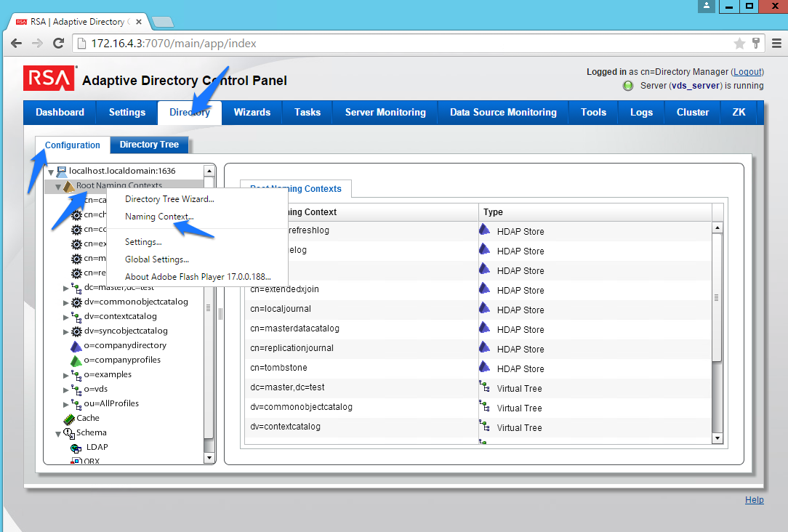This screenshot has width=788, height=532.
Task: Click the HDAP Store icon in cn=tombstone row
Action: pyautogui.click(x=484, y=367)
